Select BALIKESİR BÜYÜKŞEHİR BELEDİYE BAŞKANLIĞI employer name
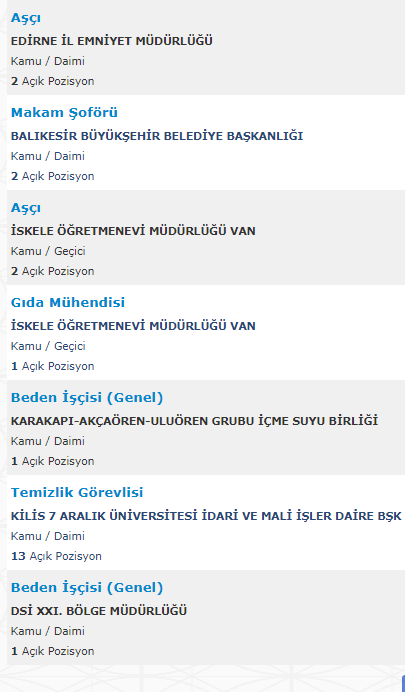The width and height of the screenshot is (405, 692). pyautogui.click(x=157, y=136)
